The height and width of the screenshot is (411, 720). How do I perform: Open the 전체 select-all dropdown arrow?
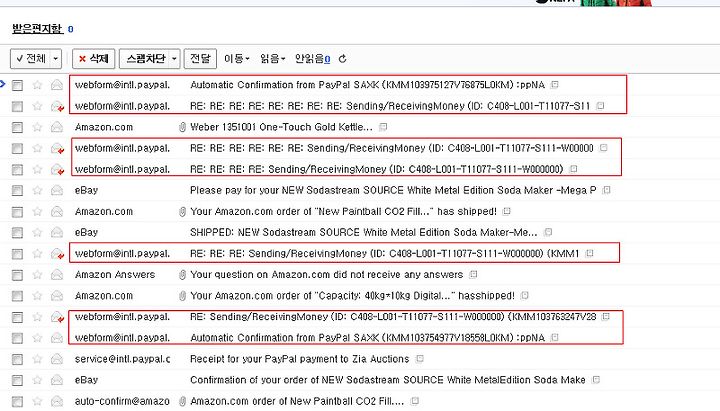pos(56,59)
